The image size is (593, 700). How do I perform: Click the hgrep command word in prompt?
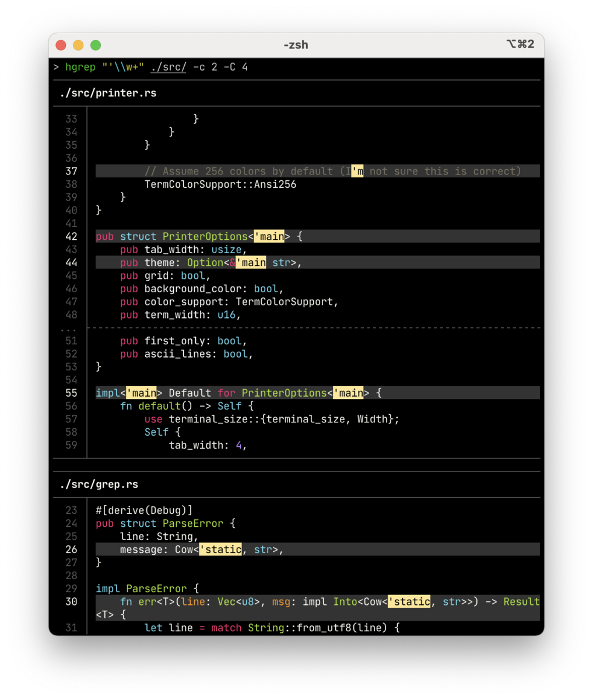click(80, 67)
